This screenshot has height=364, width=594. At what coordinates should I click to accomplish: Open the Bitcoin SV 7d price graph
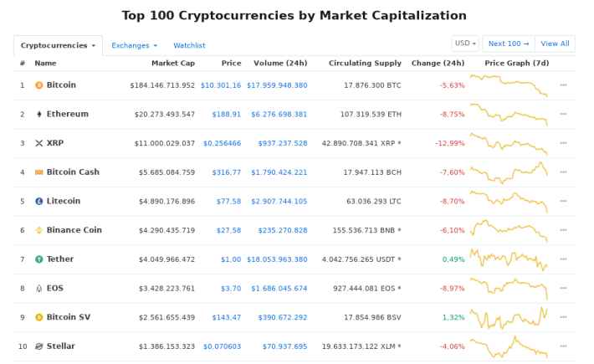click(x=509, y=317)
